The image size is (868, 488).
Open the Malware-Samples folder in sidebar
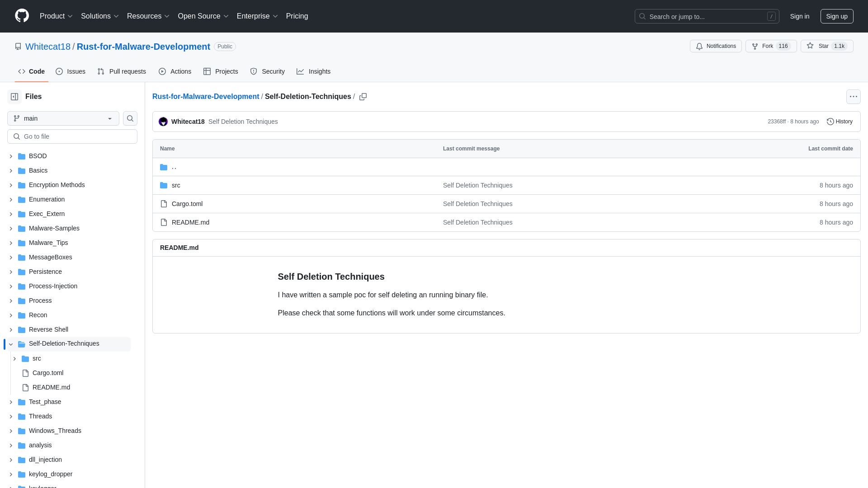click(54, 228)
